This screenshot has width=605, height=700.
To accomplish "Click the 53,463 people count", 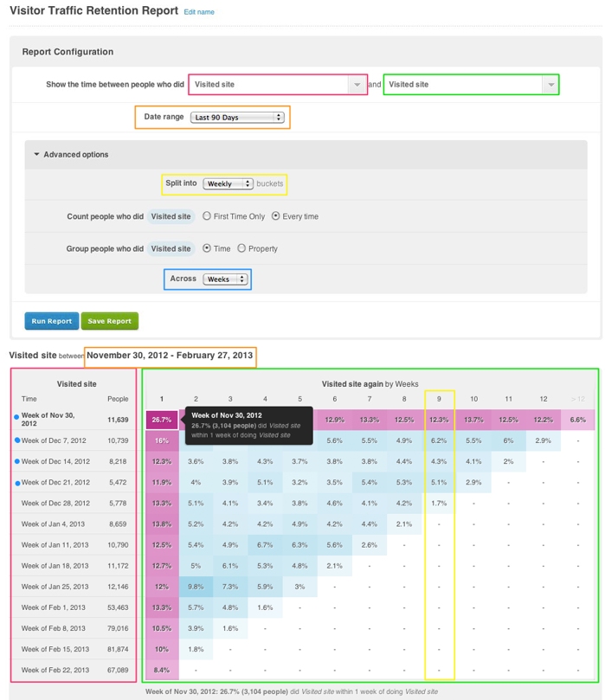I will tap(118, 607).
